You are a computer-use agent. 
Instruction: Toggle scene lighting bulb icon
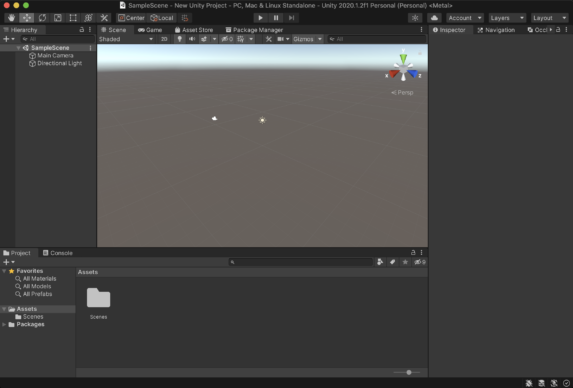tap(179, 39)
